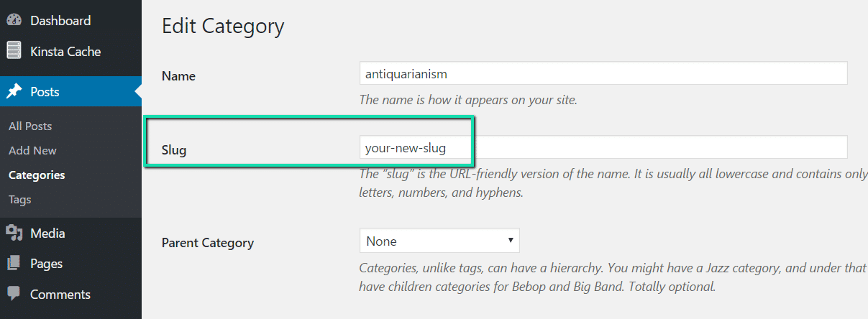Image resolution: width=868 pixels, height=319 pixels.
Task: Open the Dashboard menu item
Action: (60, 21)
